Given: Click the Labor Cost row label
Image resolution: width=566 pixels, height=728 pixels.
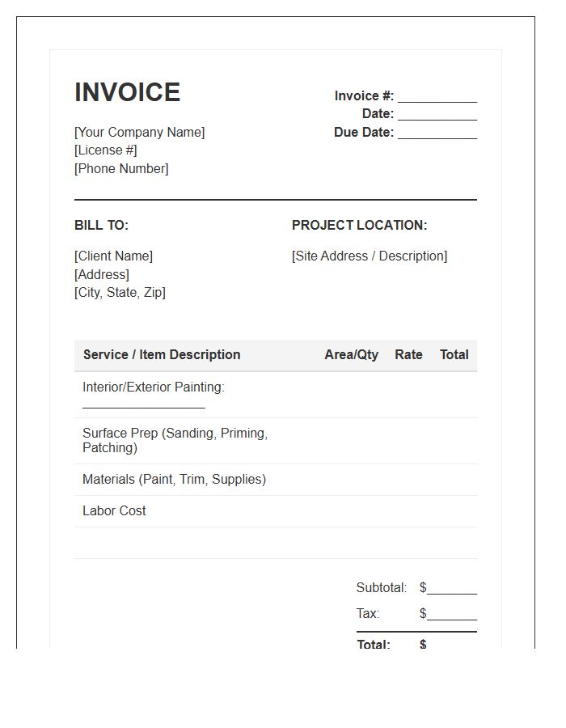Looking at the screenshot, I should [114, 511].
